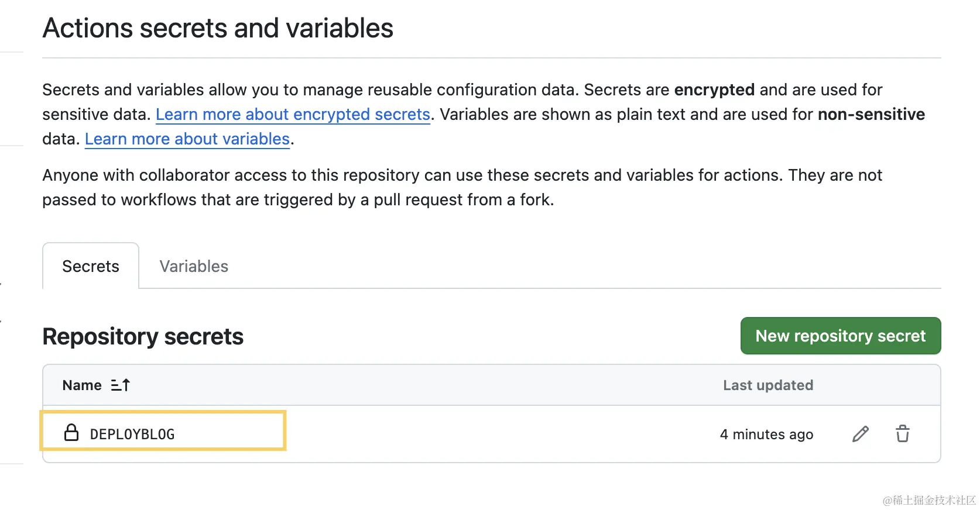The width and height of the screenshot is (980, 510).
Task: Click the Repository secrets heading
Action: [143, 336]
